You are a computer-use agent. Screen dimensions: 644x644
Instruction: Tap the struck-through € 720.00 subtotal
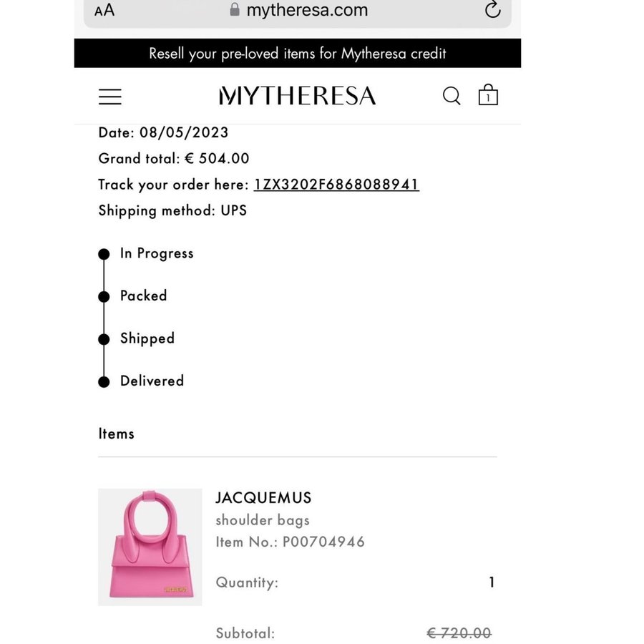(x=459, y=633)
